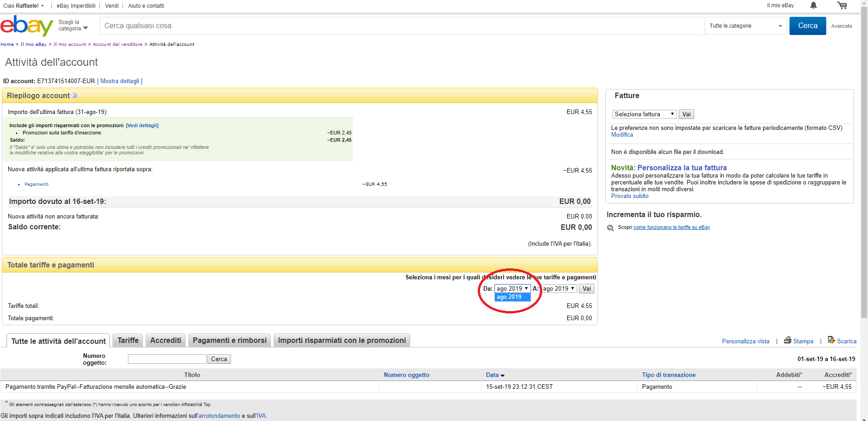
Task: Open Aiuto e contatti link
Action: coord(146,6)
